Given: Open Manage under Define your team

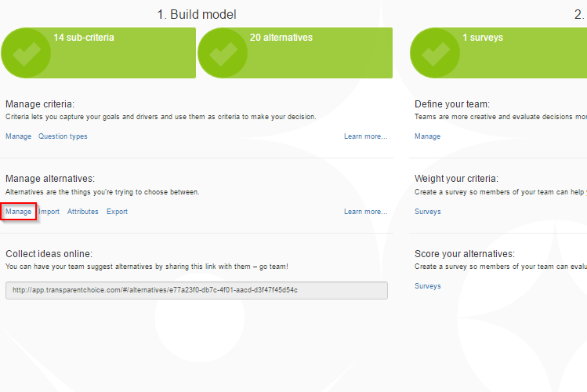Looking at the screenshot, I should [428, 136].
